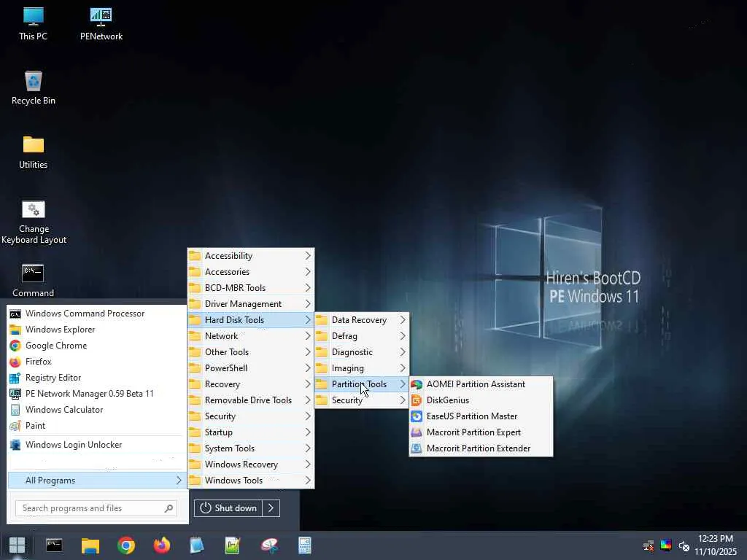Screen dimensions: 747x560
Task: Click the Windows Start button
Action: point(18,545)
